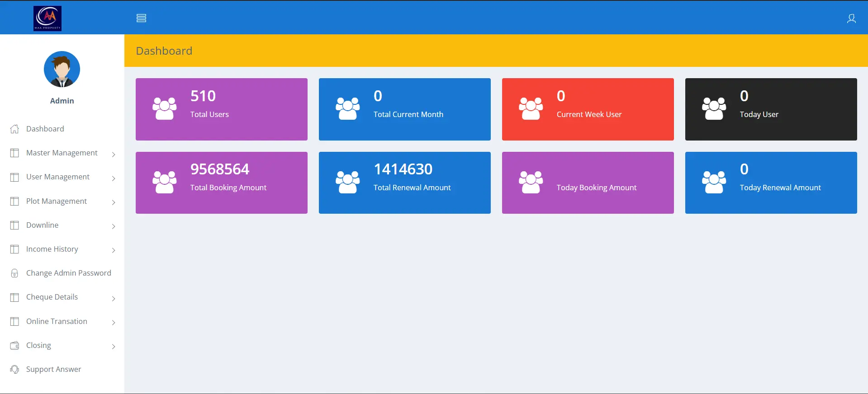868x394 pixels.
Task: Expand the Income History chevron
Action: [114, 250]
